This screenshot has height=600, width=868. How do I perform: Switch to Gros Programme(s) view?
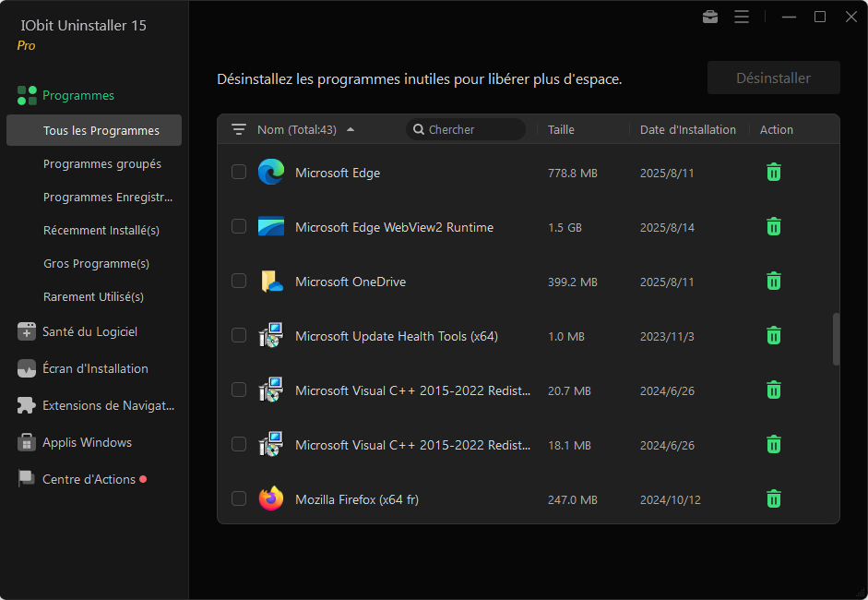[96, 263]
